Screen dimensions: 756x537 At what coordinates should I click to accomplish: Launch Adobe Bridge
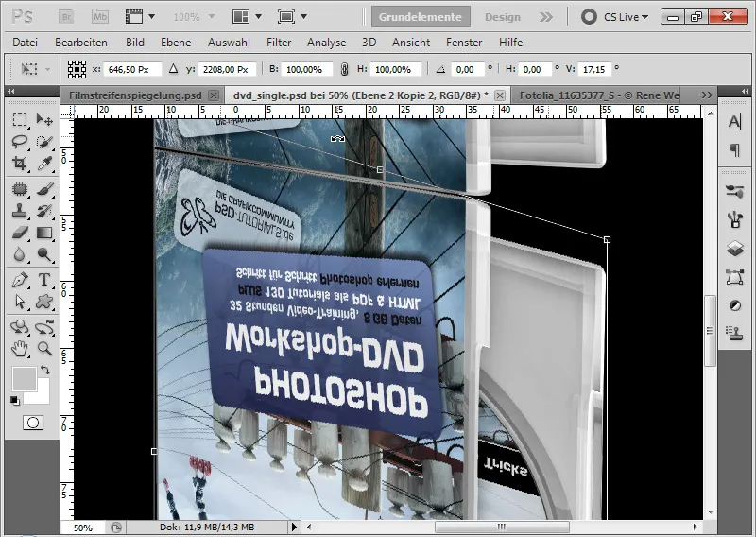[66, 17]
